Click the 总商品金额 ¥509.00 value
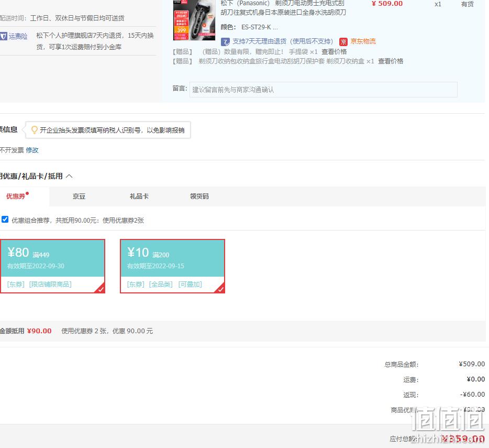The image size is (489, 448). coord(472,364)
